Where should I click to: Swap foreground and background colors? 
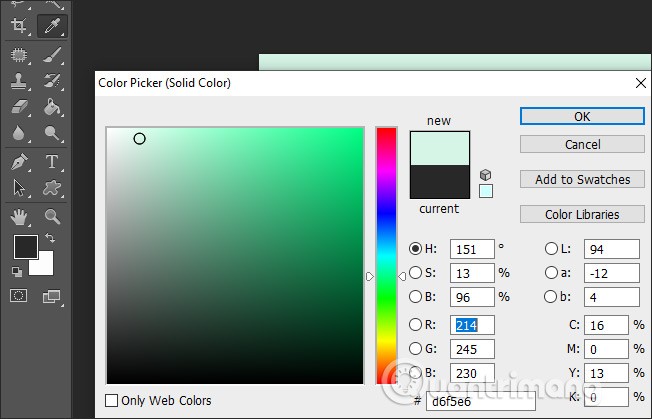click(51, 239)
